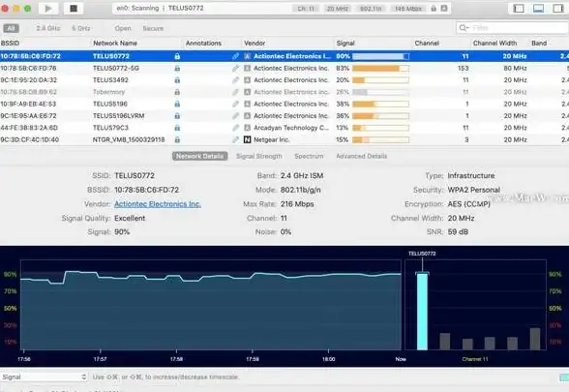Click Arcadyan vendor icon on TELUS79C3 row
This screenshot has width=569, height=392.
(x=247, y=128)
